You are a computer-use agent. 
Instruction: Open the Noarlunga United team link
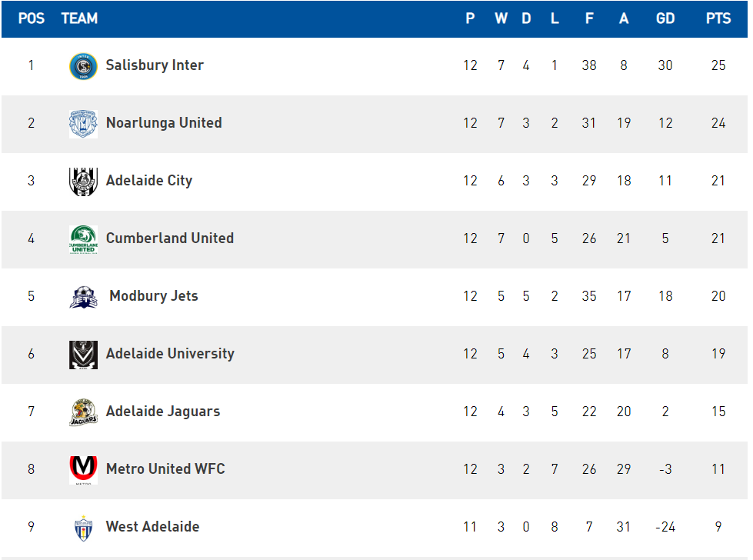[x=164, y=123]
